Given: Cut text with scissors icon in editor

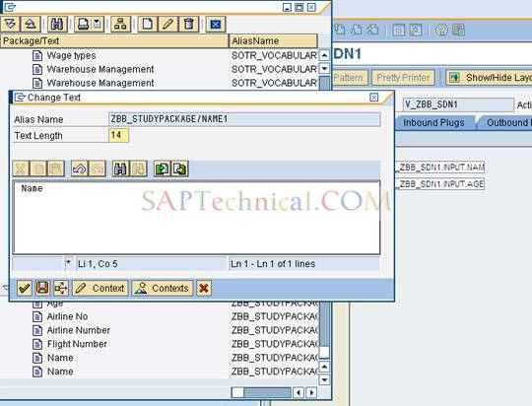Looking at the screenshot, I should (x=21, y=169).
